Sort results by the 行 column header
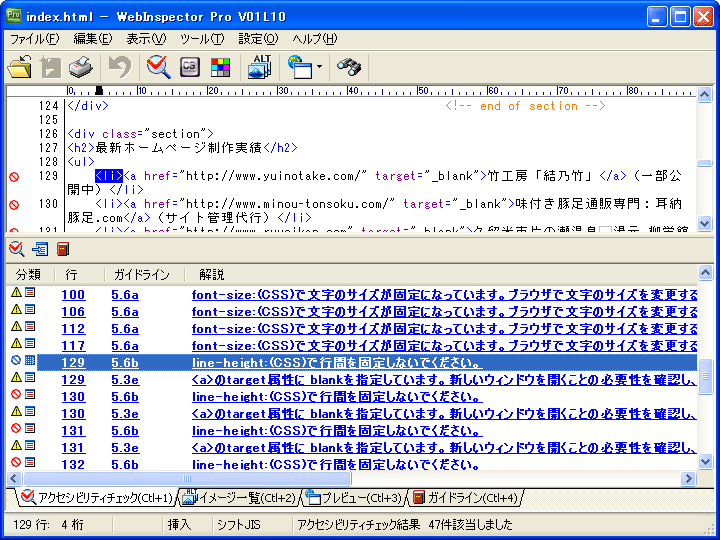The height and width of the screenshot is (540, 720). tap(79, 275)
